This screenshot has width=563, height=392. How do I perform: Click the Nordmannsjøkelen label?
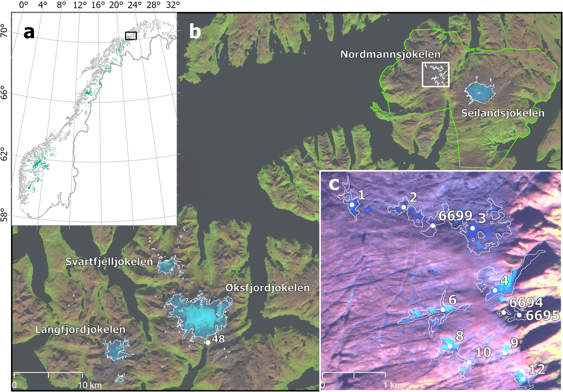pos(390,54)
